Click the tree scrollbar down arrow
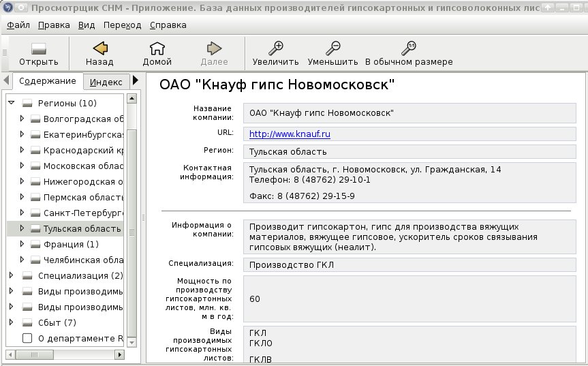 131,342
